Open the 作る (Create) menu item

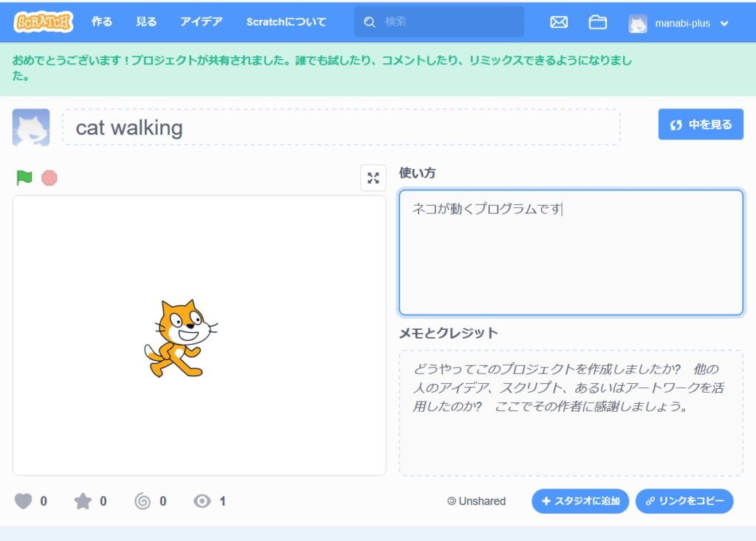(102, 21)
